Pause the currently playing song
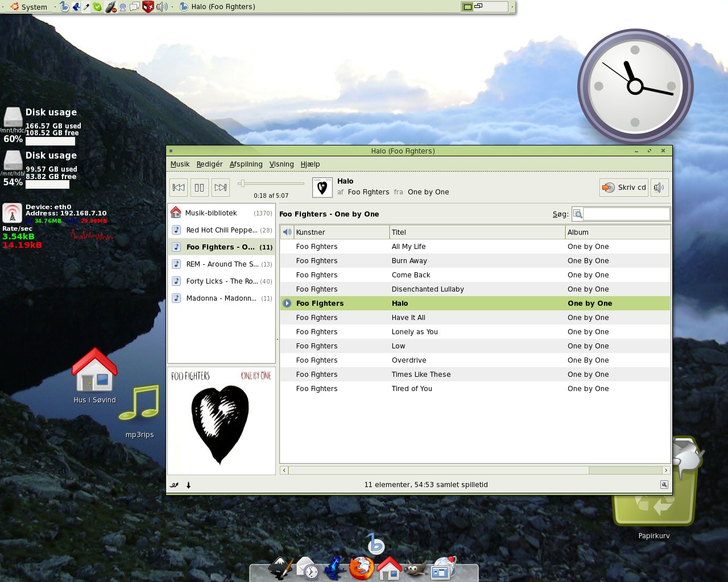This screenshot has width=728, height=582. point(200,187)
